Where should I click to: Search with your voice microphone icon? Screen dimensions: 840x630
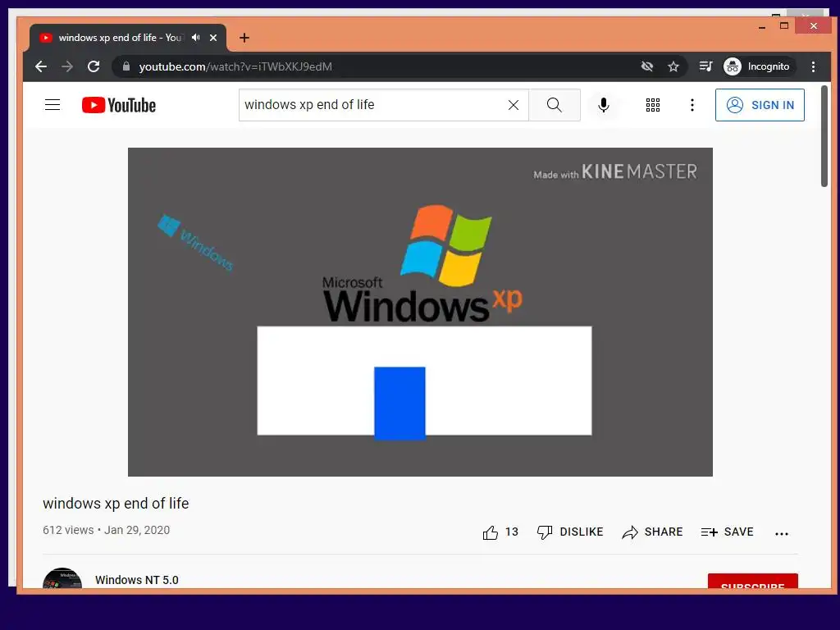coord(604,105)
